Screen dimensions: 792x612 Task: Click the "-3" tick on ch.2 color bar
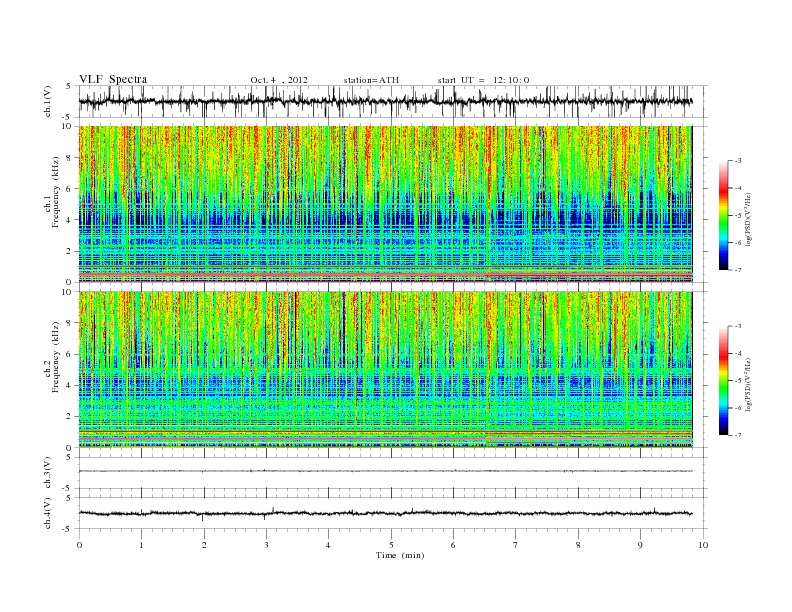coord(738,326)
